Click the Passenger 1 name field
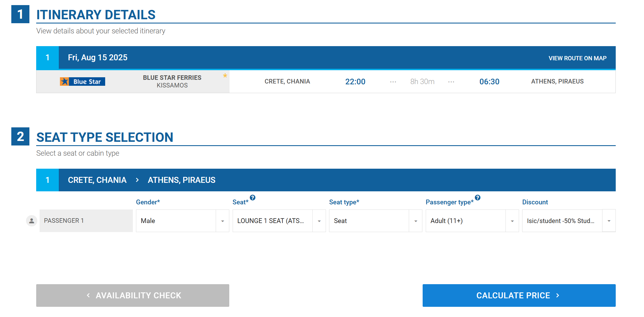 coord(86,221)
